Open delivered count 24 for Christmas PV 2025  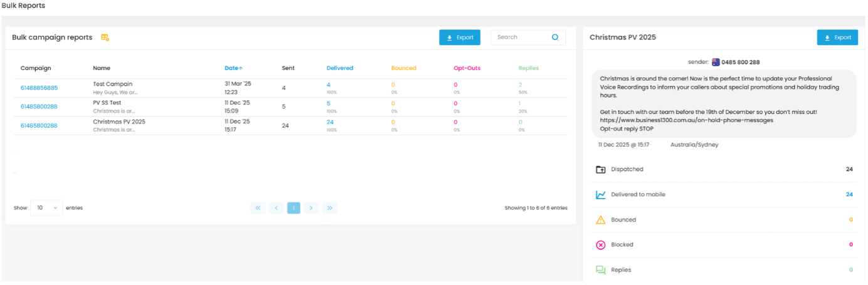point(330,122)
